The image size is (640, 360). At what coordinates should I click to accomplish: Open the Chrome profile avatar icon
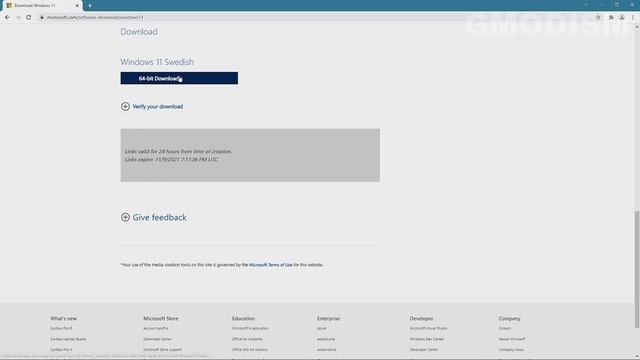tap(622, 18)
